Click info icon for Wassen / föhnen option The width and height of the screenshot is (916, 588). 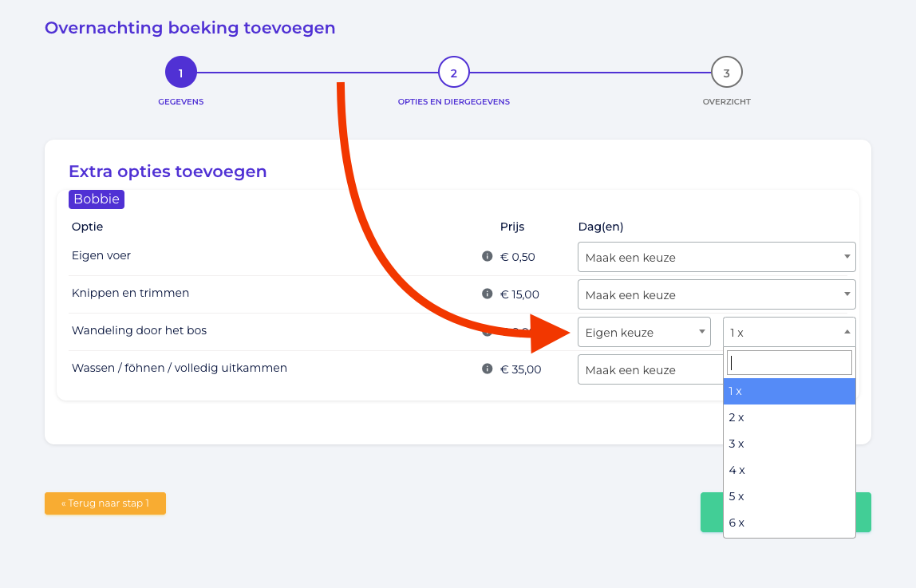[488, 369]
